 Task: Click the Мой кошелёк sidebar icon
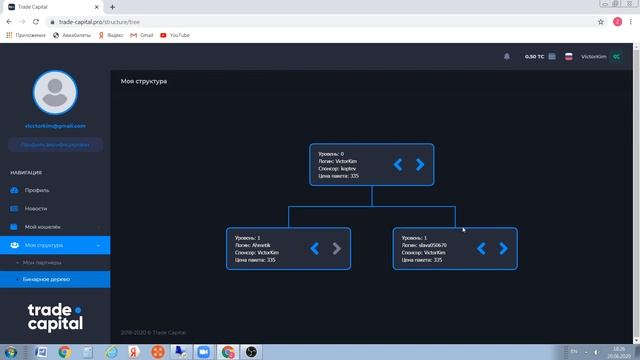click(14, 227)
